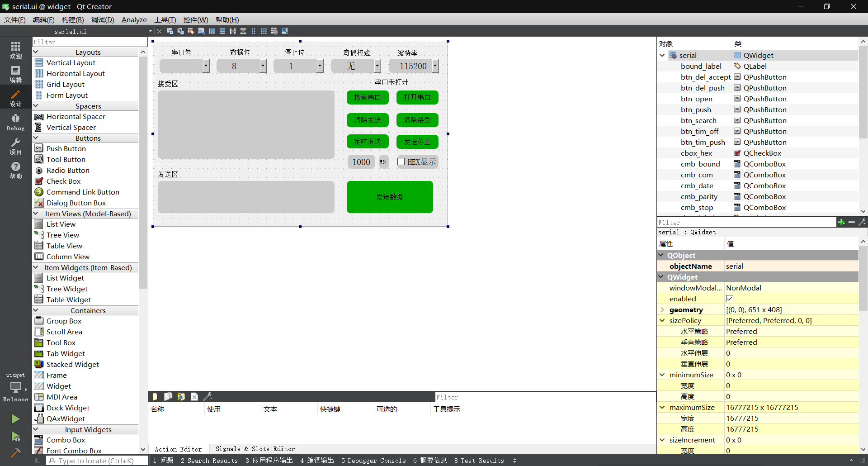
Task: Open the 波特率 combo box showing 115200
Action: coord(414,66)
